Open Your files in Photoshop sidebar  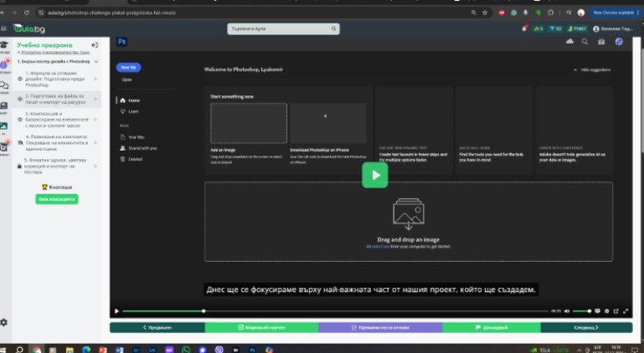point(137,136)
